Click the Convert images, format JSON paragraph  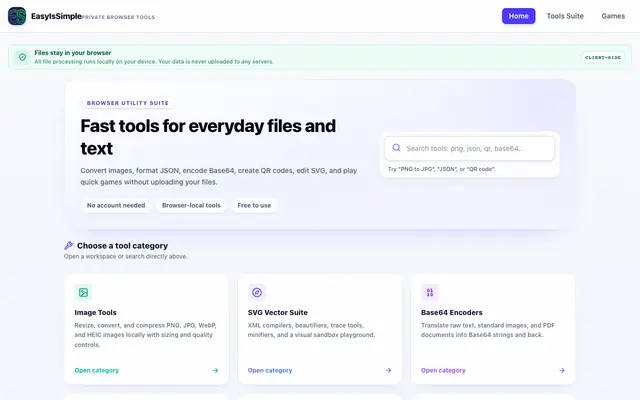[x=219, y=176]
